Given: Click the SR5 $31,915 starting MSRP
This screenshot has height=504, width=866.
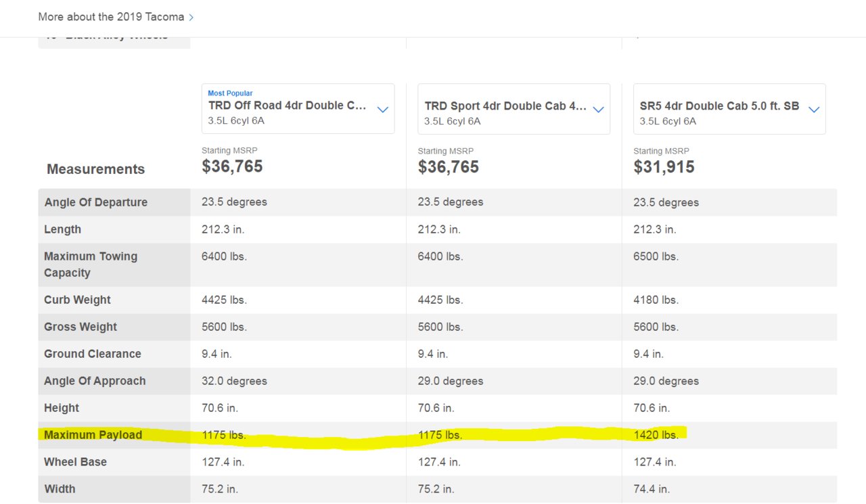Looking at the screenshot, I should [x=664, y=167].
